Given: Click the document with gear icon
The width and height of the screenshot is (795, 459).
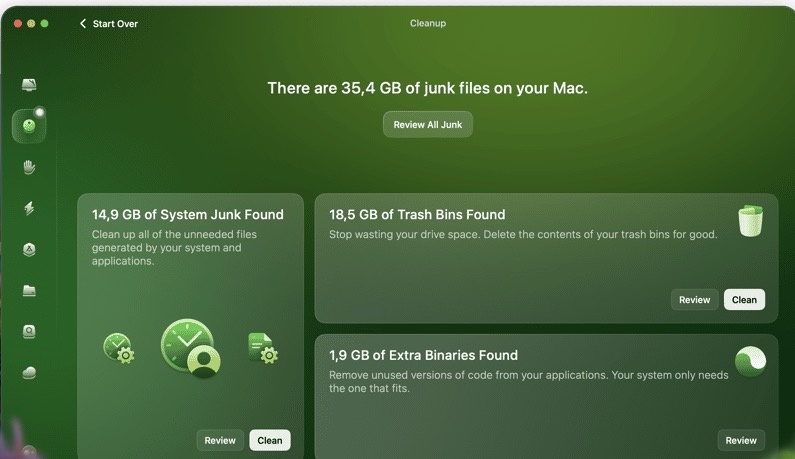Looking at the screenshot, I should tap(263, 348).
